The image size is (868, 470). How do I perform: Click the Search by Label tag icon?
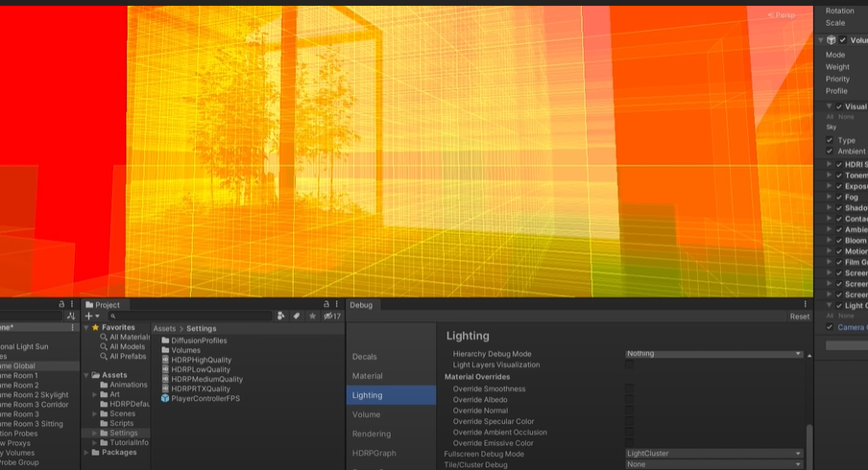pos(297,316)
